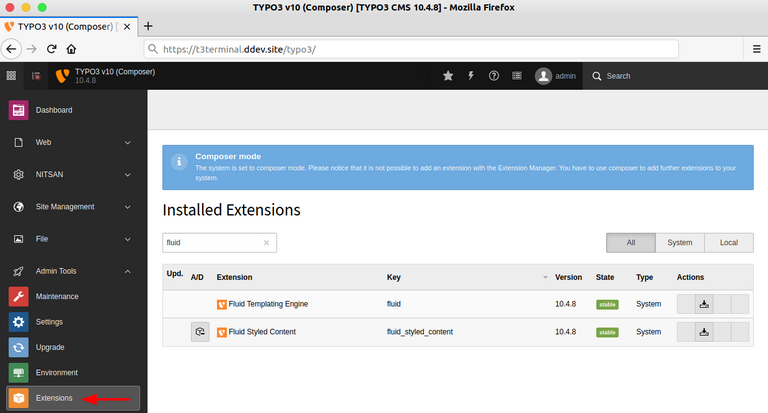Download Fluid Styled Content extension

[x=704, y=332]
